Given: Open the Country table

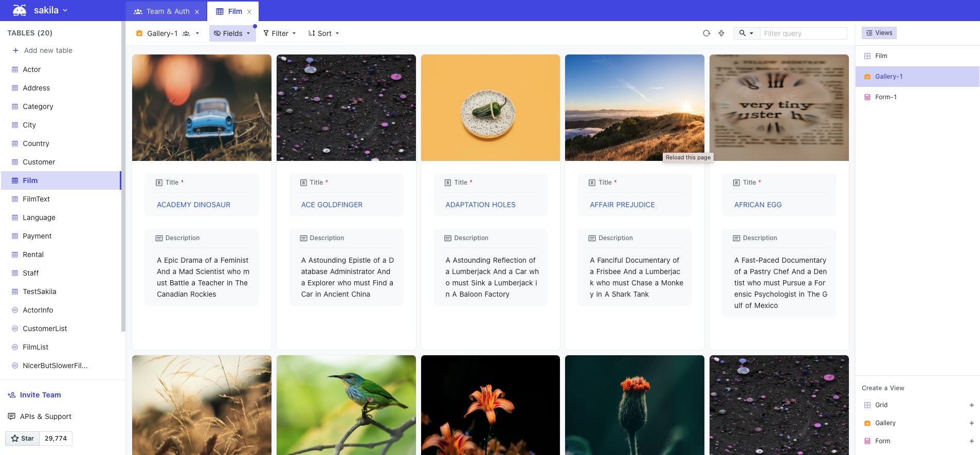Looking at the screenshot, I should pyautogui.click(x=61, y=143).
